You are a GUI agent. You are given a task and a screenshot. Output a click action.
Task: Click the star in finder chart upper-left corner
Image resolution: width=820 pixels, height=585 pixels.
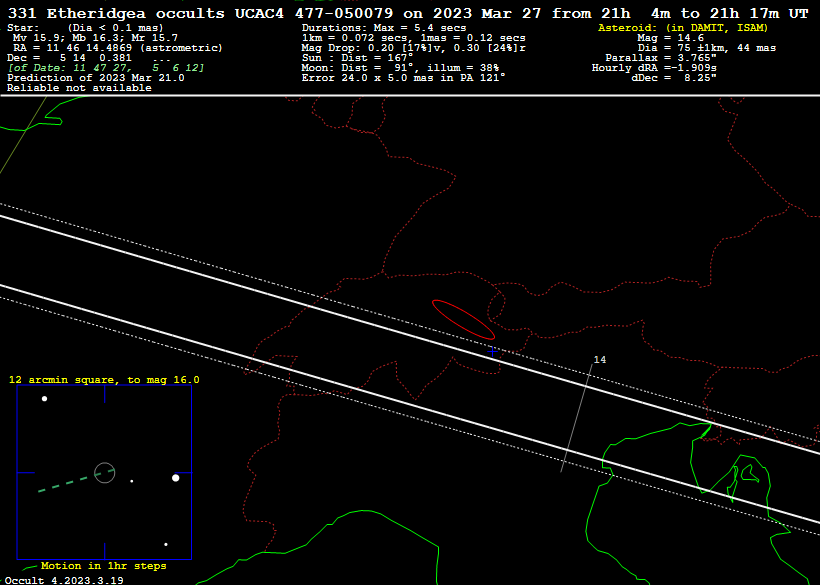click(44, 399)
